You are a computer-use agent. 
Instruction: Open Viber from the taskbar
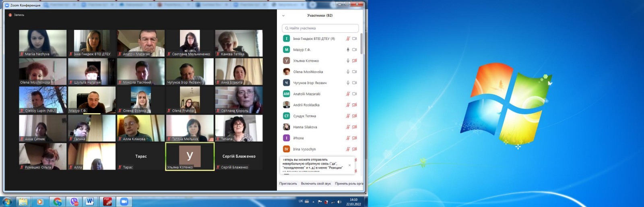click(x=74, y=201)
